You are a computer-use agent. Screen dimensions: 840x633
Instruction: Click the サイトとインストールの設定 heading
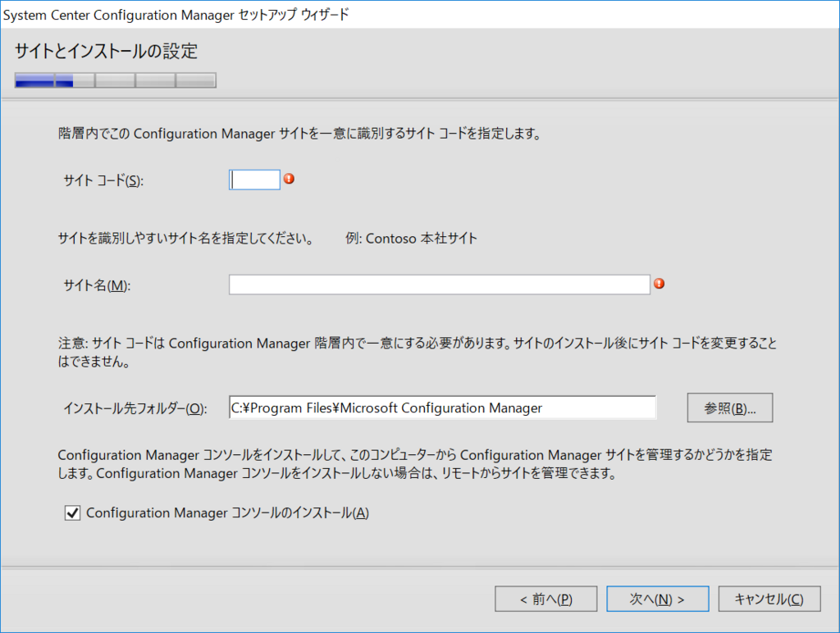click(106, 52)
